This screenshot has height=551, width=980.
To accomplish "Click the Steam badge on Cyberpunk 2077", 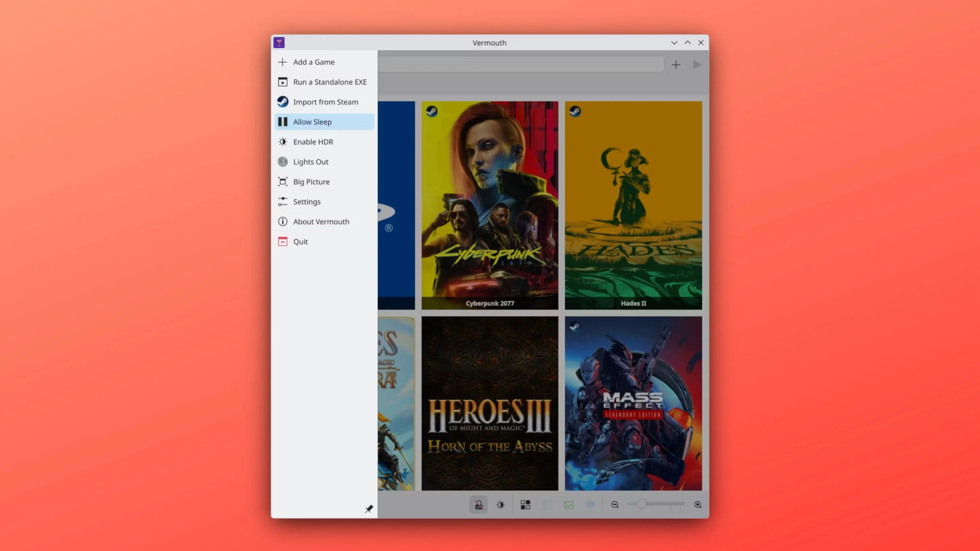I will pyautogui.click(x=432, y=112).
